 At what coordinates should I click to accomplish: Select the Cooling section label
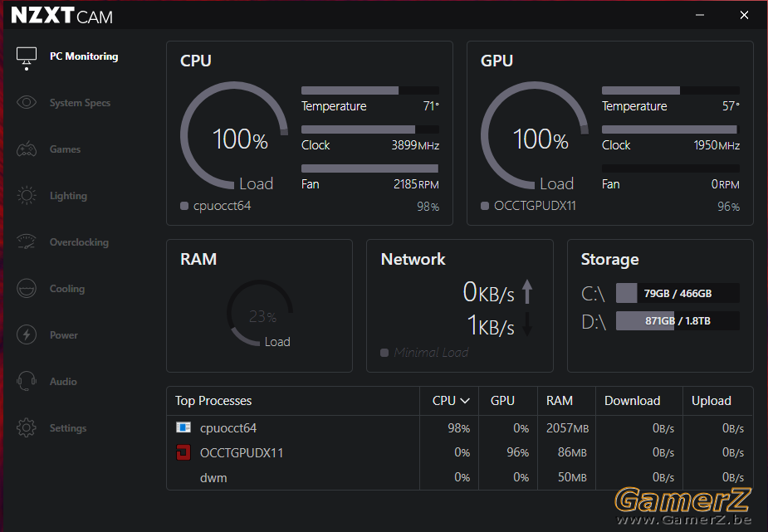[67, 289]
